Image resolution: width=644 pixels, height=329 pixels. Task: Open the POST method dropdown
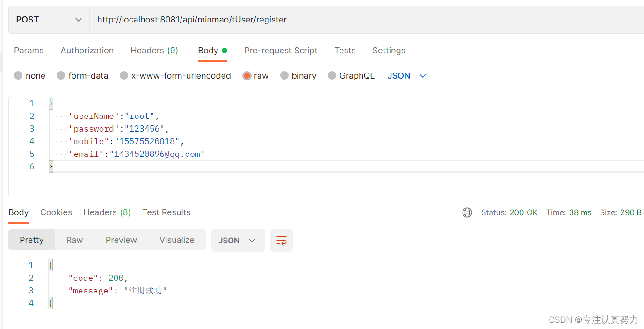[49, 20]
